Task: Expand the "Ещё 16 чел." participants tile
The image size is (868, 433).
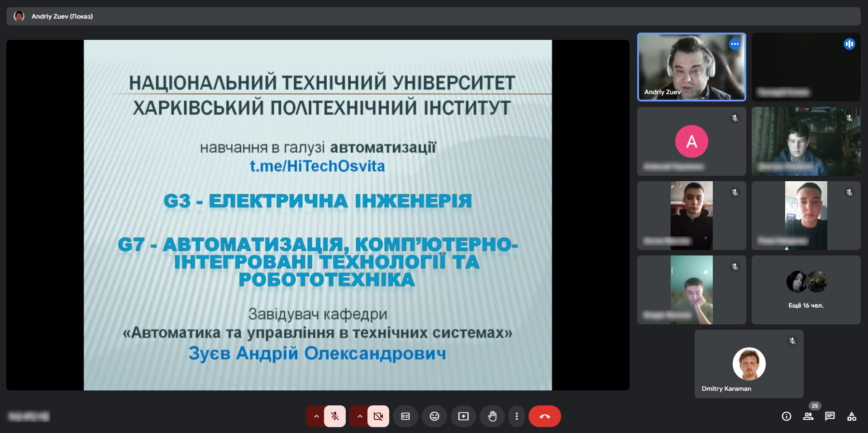Action: coord(806,290)
